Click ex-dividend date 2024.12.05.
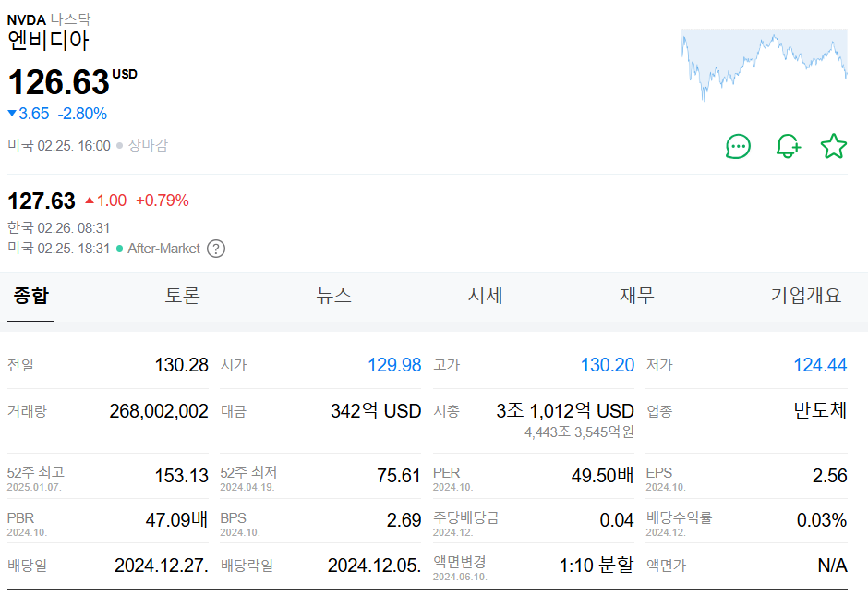868x596 pixels. pyautogui.click(x=374, y=566)
